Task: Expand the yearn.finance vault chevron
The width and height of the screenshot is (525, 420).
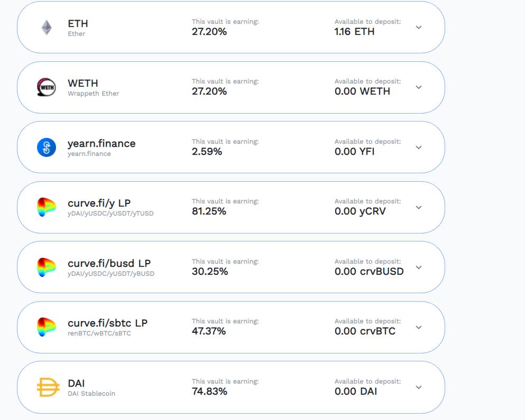Action: click(419, 147)
